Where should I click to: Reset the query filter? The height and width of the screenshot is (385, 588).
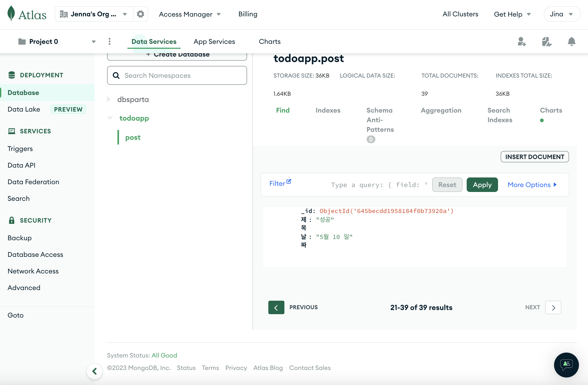pyautogui.click(x=447, y=185)
